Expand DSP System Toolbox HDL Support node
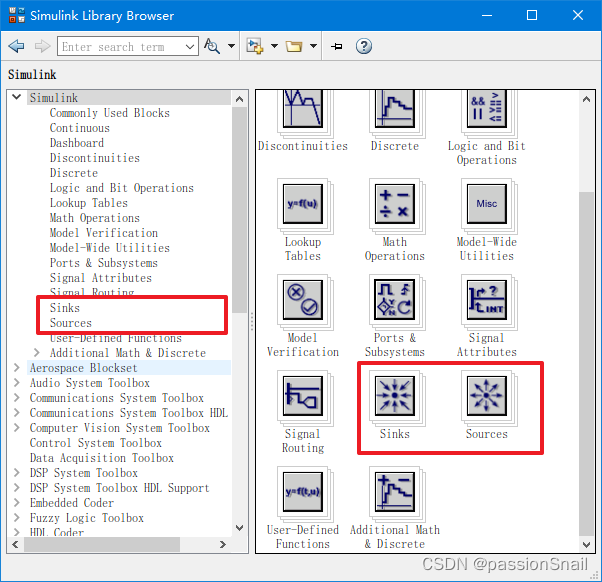 coord(17,487)
